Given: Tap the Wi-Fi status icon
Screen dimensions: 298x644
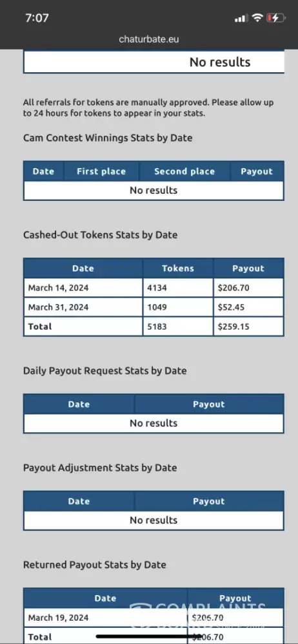Looking at the screenshot, I should (257, 17).
